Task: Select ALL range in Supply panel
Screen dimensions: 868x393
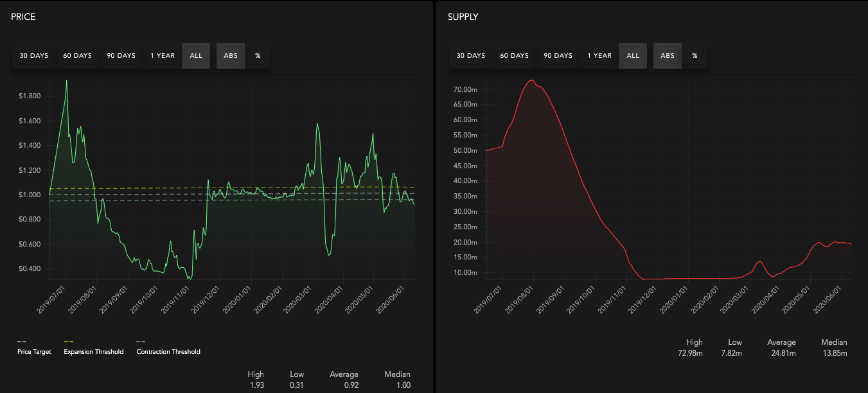Action: [x=633, y=56]
